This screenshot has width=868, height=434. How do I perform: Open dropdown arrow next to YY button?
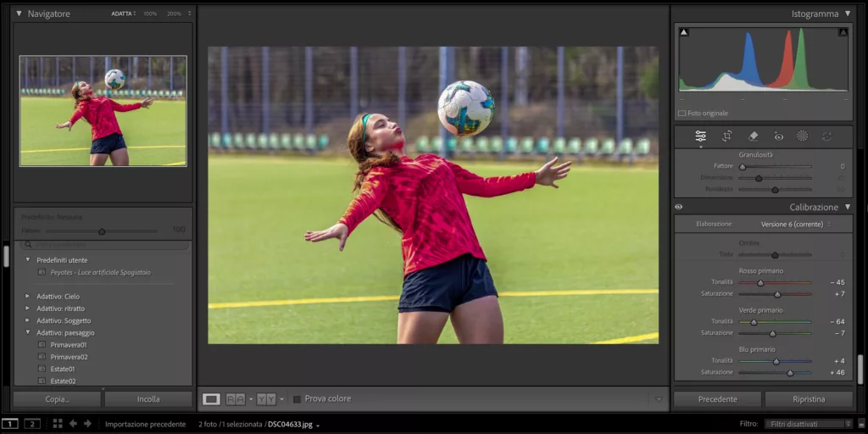281,399
